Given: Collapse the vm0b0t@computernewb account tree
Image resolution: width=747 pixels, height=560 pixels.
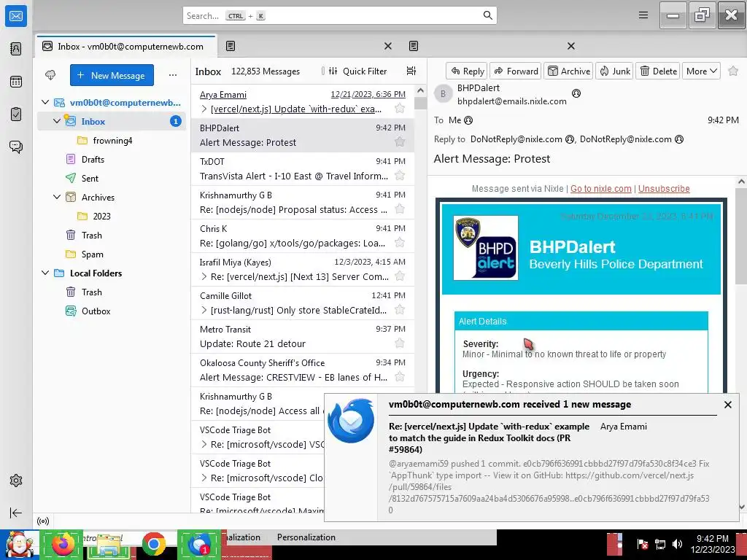Looking at the screenshot, I should point(45,102).
